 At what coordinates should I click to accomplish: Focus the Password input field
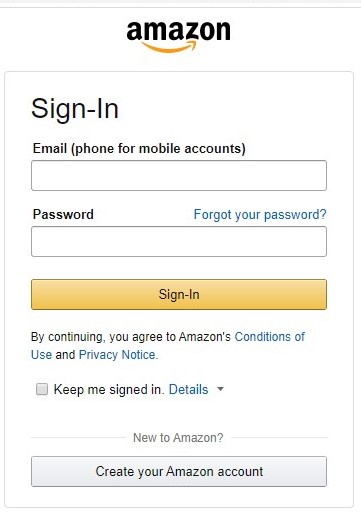[179, 241]
